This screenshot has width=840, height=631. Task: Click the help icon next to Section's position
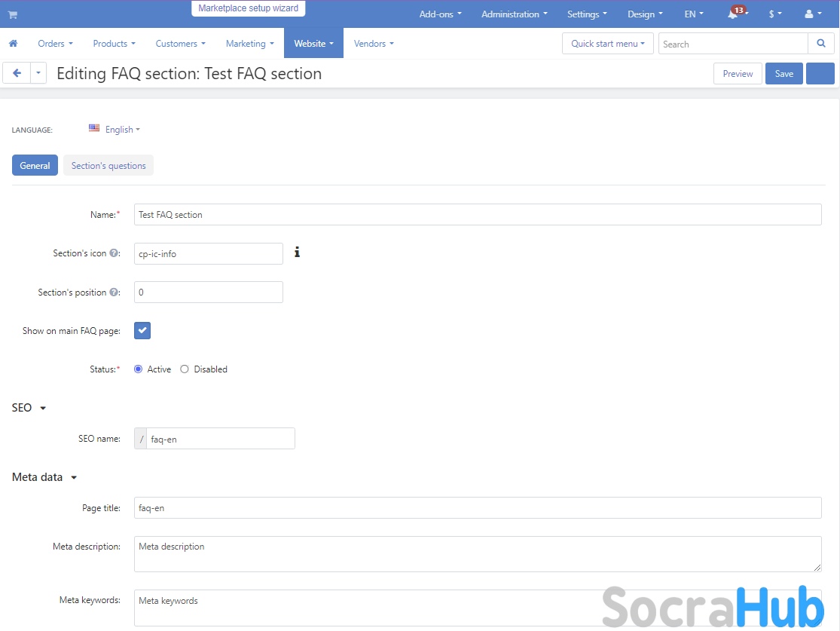tap(114, 293)
